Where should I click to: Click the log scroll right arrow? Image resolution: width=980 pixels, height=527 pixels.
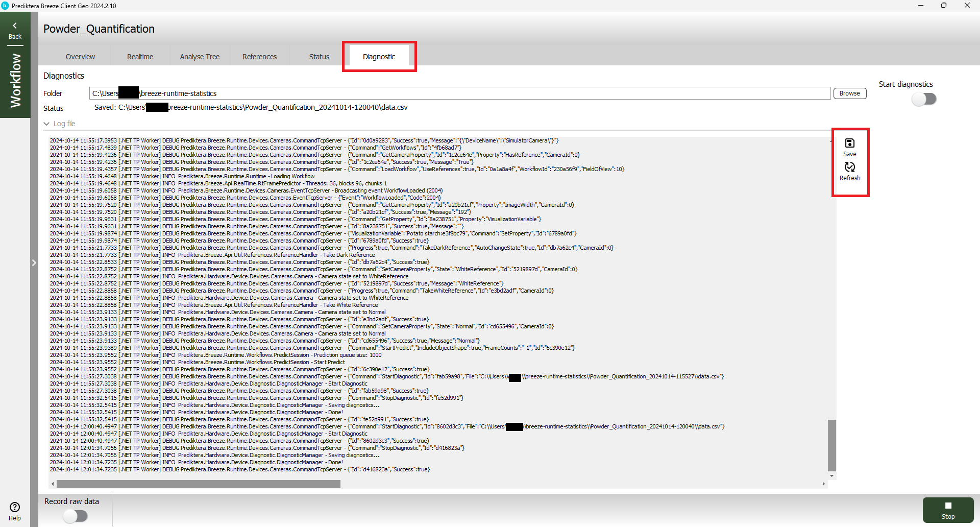(823, 484)
